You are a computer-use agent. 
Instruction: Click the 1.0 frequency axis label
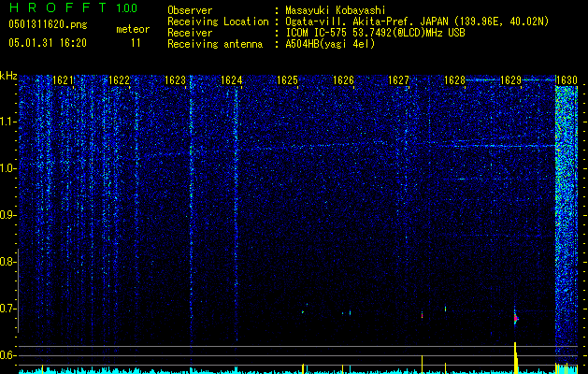(x=7, y=168)
